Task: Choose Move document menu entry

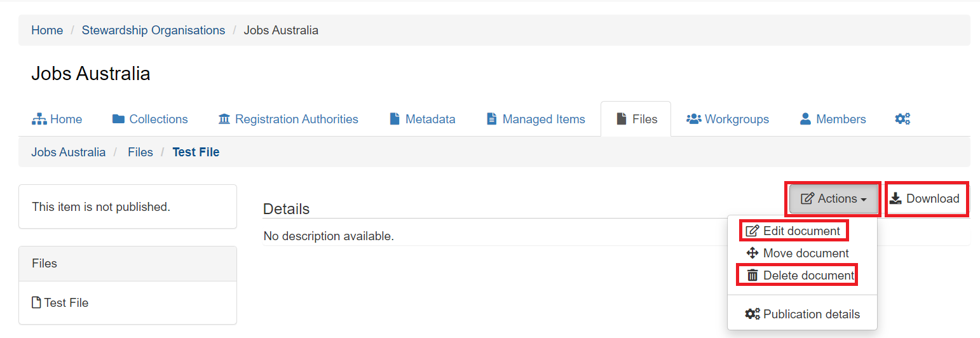Action: pyautogui.click(x=798, y=253)
